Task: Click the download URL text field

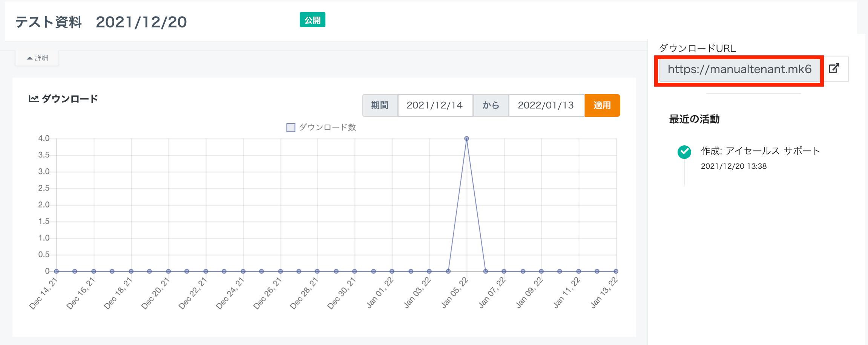Action: (739, 69)
